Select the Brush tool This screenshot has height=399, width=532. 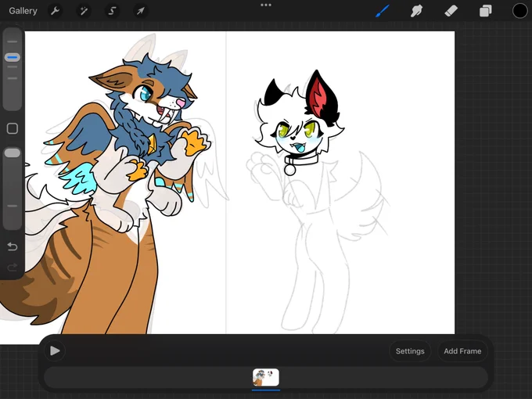tap(383, 11)
